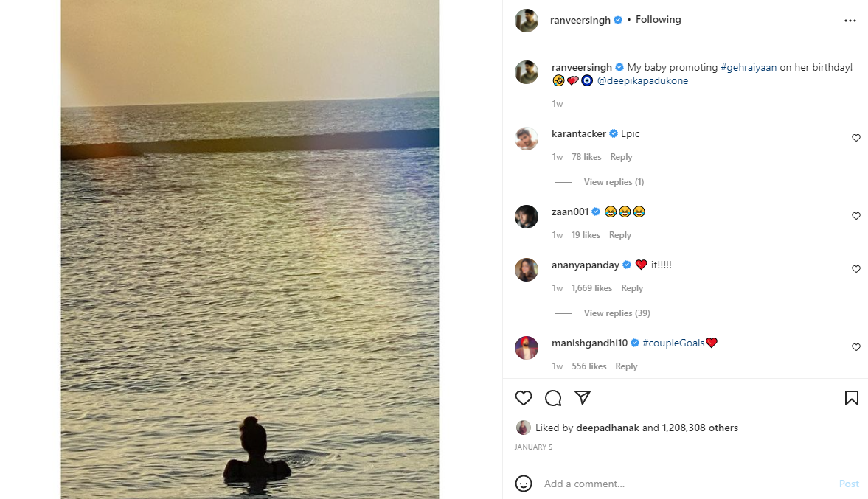This screenshot has height=499, width=868.
Task: Save post with bookmark icon
Action: click(851, 398)
